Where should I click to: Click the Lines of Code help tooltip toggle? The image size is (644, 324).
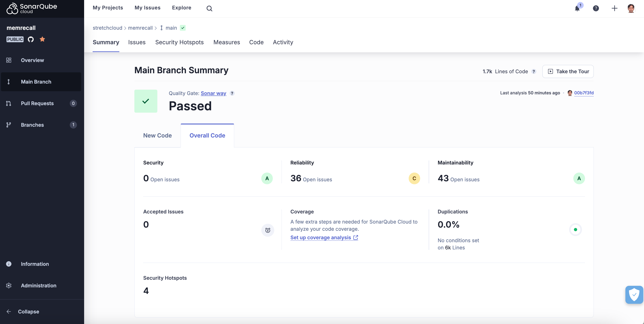click(534, 71)
